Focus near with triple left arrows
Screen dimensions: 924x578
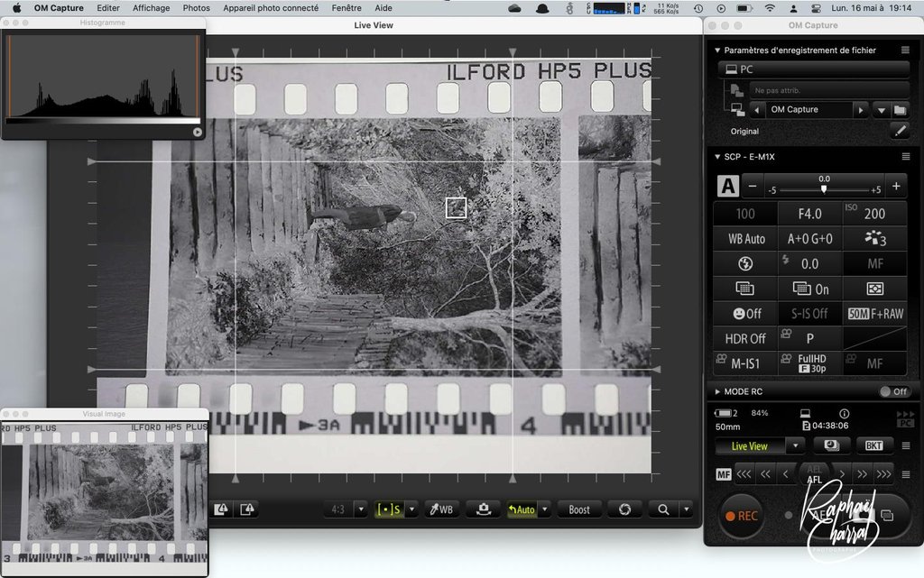pos(744,474)
